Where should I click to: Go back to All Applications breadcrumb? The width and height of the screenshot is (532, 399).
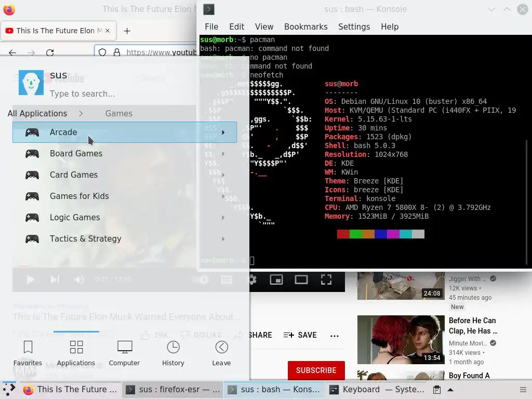click(37, 113)
